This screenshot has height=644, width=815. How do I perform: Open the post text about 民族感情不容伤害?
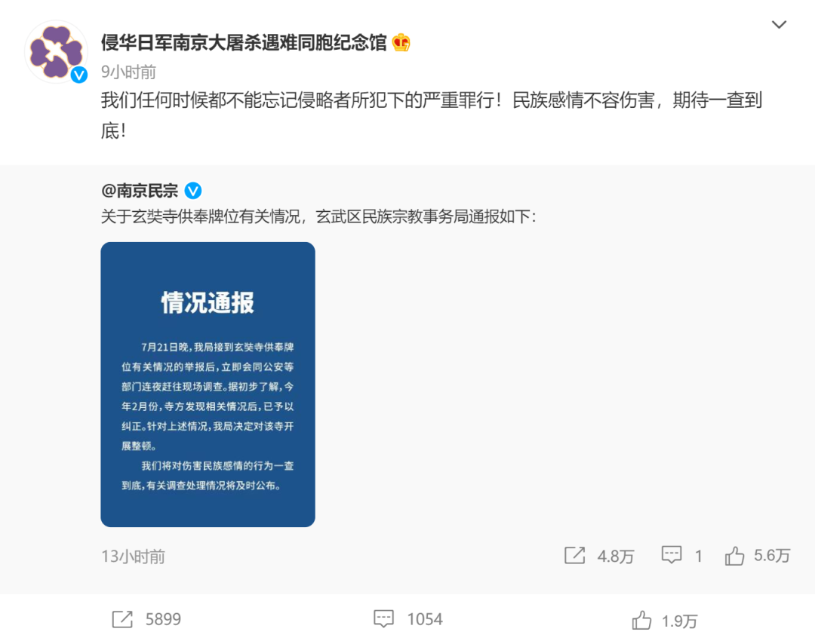(432, 115)
